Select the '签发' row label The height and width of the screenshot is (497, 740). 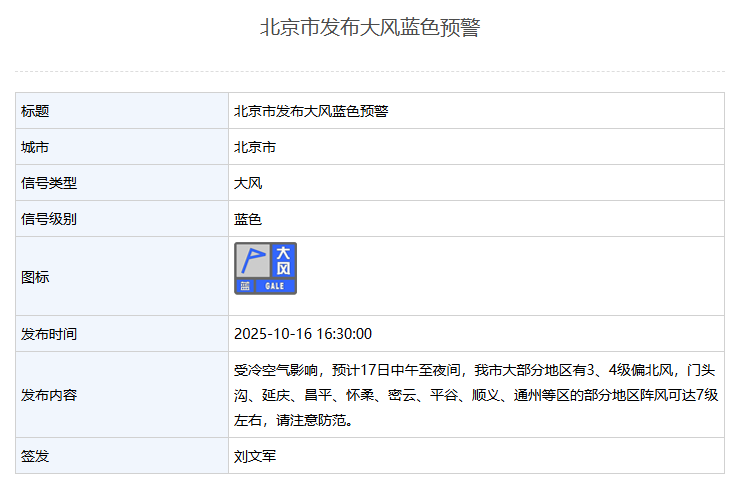pos(36,456)
